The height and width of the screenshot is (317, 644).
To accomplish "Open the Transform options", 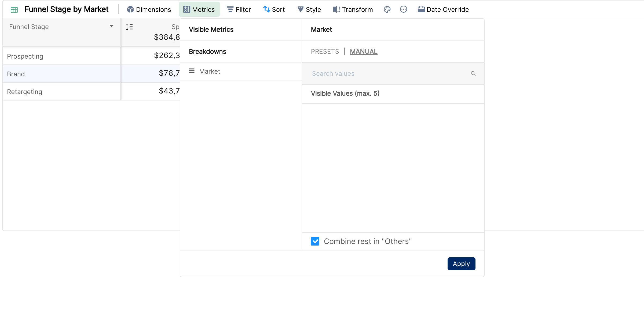I will (353, 9).
